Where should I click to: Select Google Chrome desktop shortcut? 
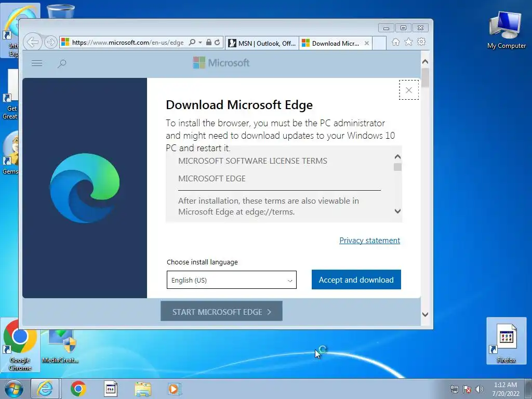point(20,345)
